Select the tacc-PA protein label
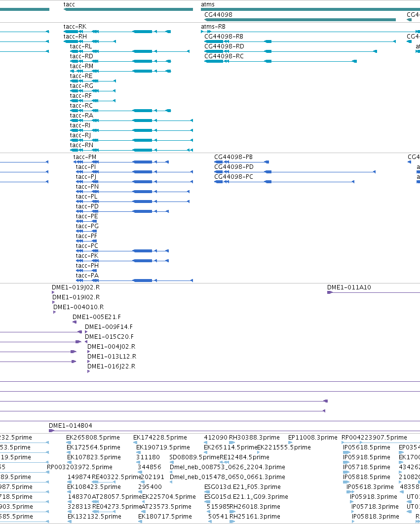420x524 pixels. click(87, 276)
